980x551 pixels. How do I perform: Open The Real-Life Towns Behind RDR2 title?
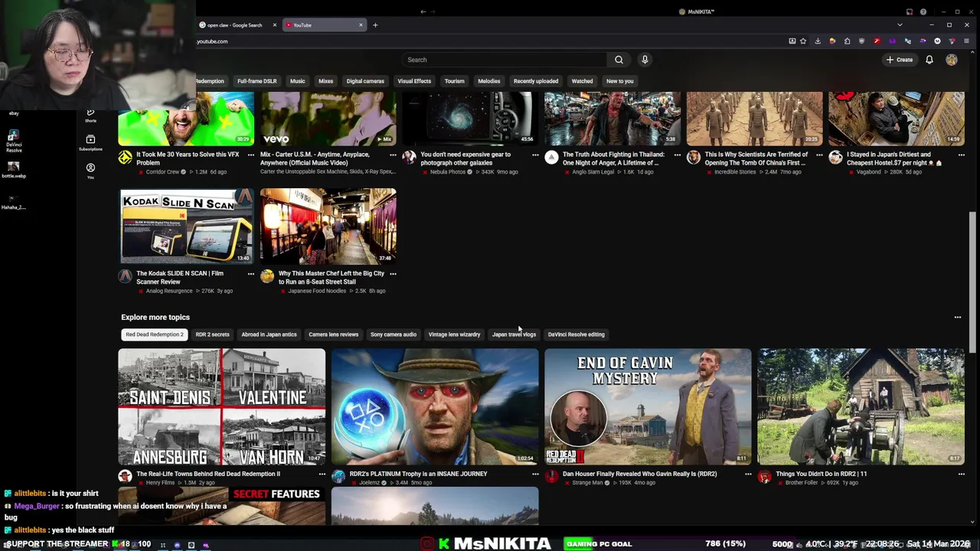[x=208, y=474]
